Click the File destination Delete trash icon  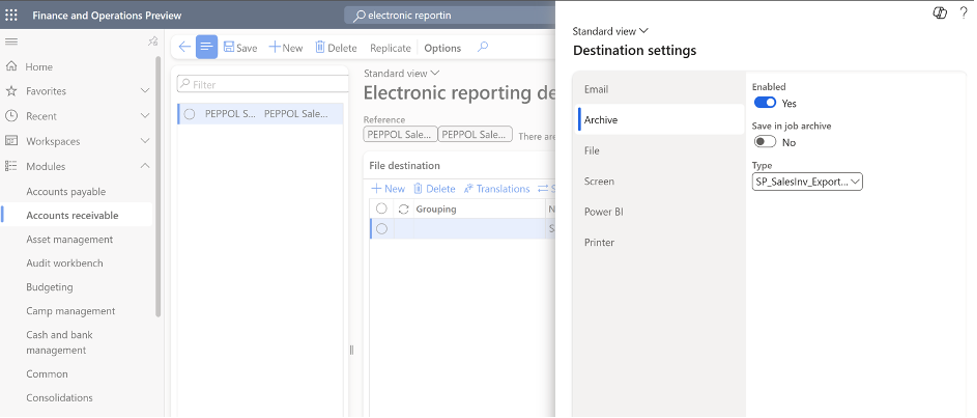coord(418,189)
